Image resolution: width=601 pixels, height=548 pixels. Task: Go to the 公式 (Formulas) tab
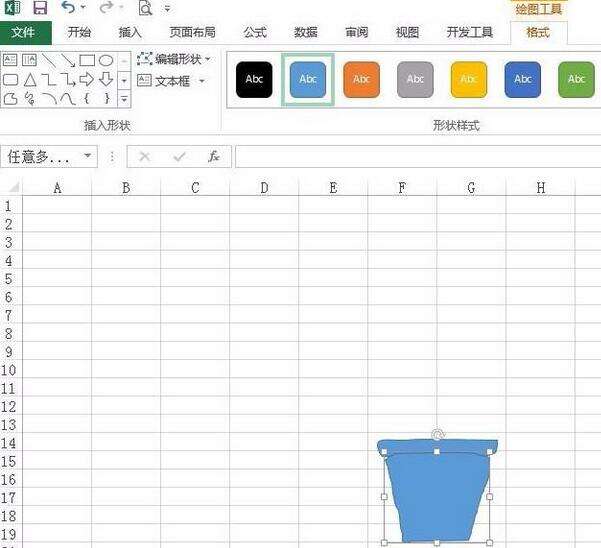point(255,33)
